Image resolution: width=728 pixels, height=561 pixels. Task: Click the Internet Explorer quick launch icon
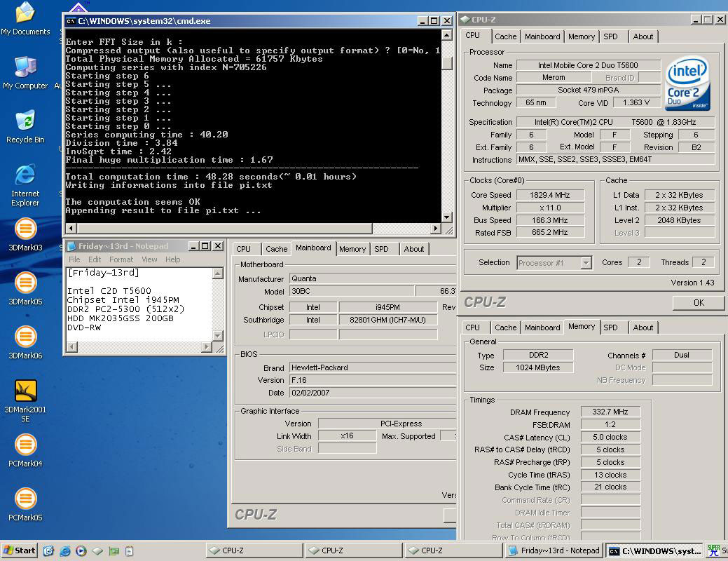[x=65, y=550]
